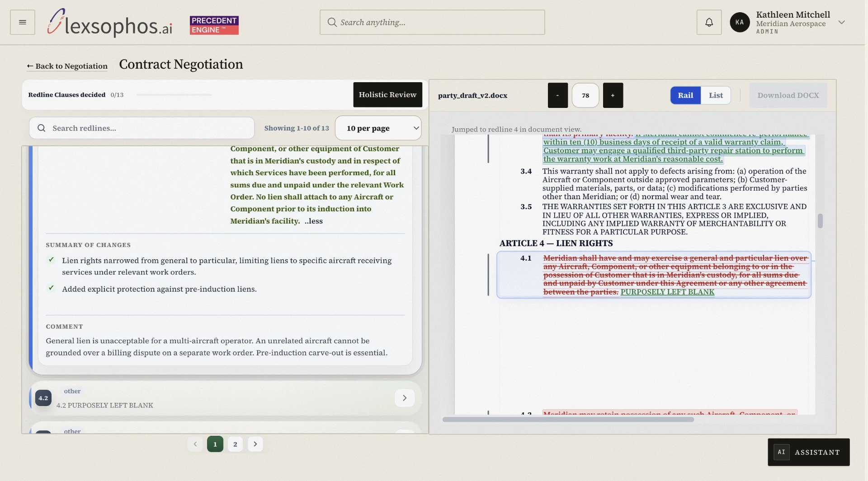Select redlines page 1
868x481 pixels.
click(x=215, y=444)
